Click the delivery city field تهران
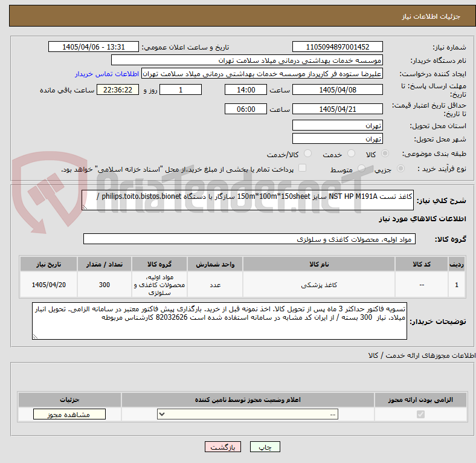The image size is (476, 463). (x=338, y=138)
